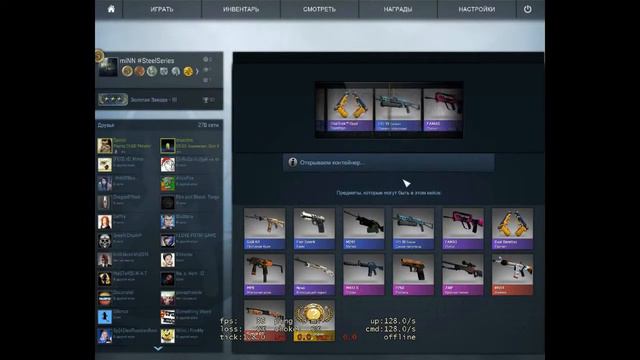Screen dimensions: 640x360
Task: Click the trophy icon beside the rank
Action: 205,100
